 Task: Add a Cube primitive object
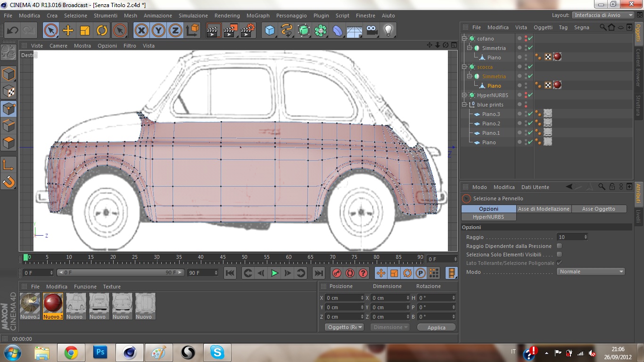click(x=270, y=31)
